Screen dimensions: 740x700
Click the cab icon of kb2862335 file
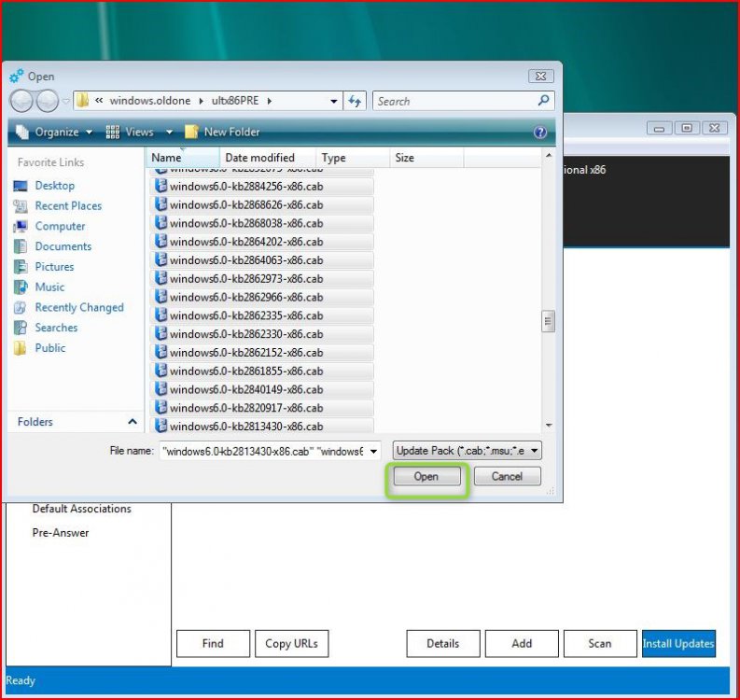click(161, 315)
